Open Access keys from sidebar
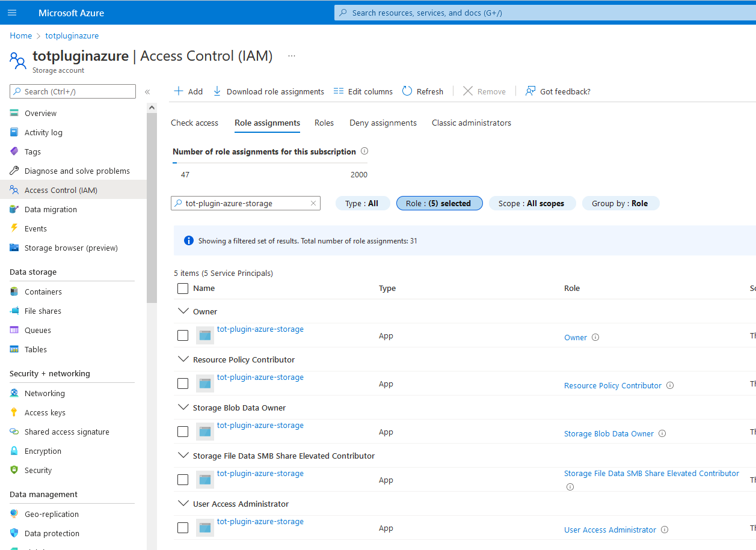 45,412
